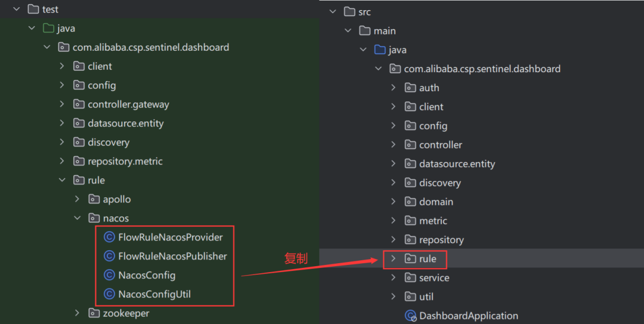Click the auth package folder icon

pos(410,88)
